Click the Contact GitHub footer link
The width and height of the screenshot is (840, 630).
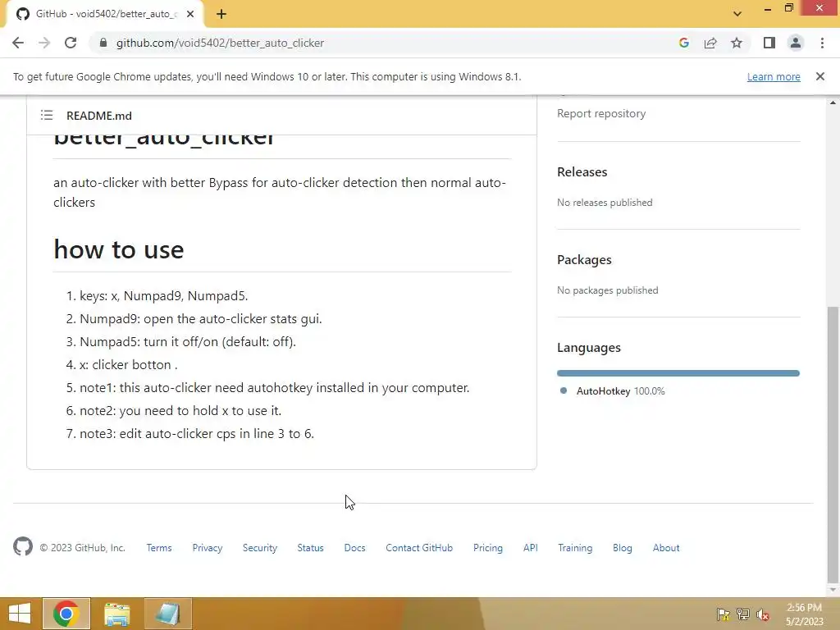pyautogui.click(x=419, y=548)
